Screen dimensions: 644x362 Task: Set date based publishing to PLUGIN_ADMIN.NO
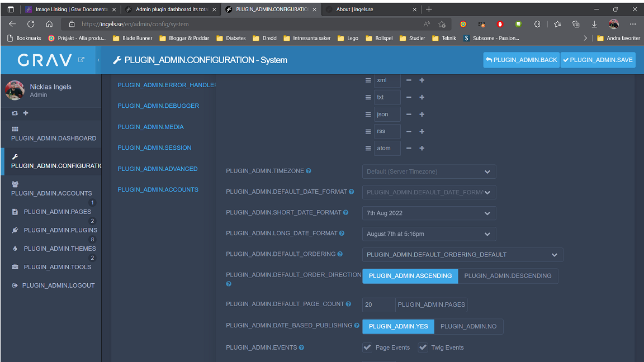coord(468,326)
